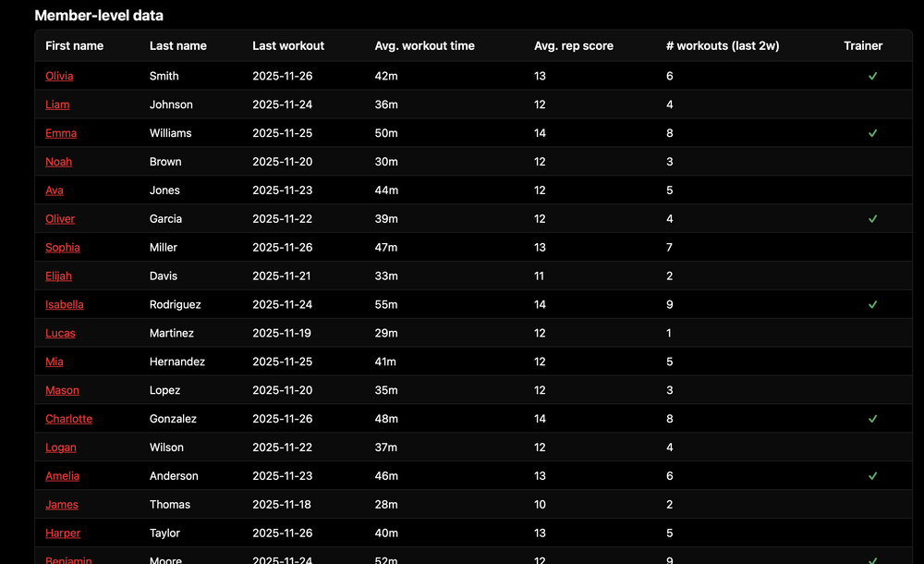Click the trainer checkmark in Olivia's row

[872, 76]
